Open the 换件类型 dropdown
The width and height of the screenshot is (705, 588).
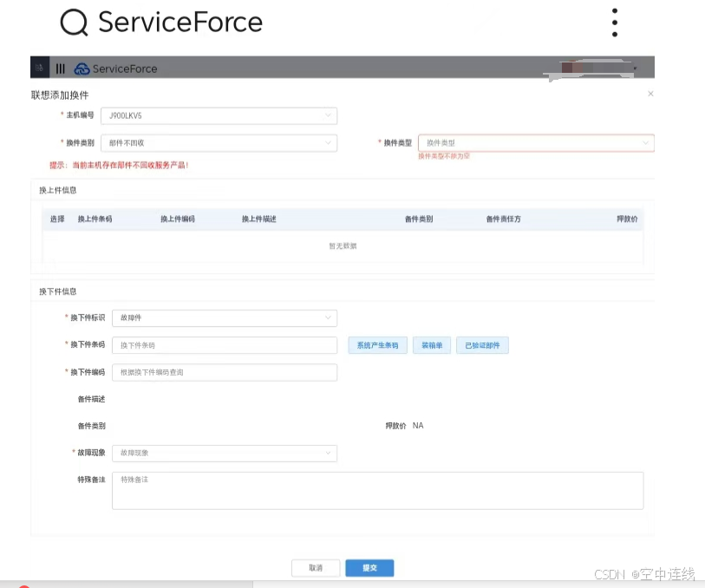coord(536,143)
